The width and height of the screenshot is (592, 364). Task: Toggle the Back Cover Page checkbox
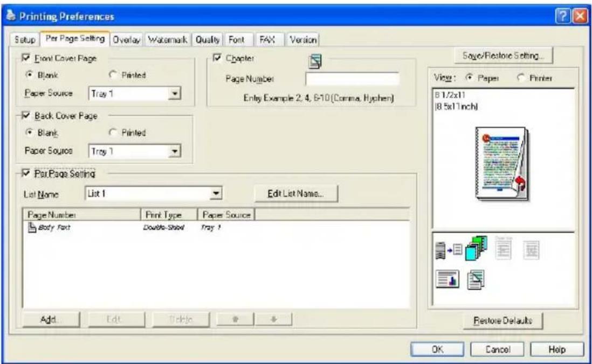click(26, 115)
